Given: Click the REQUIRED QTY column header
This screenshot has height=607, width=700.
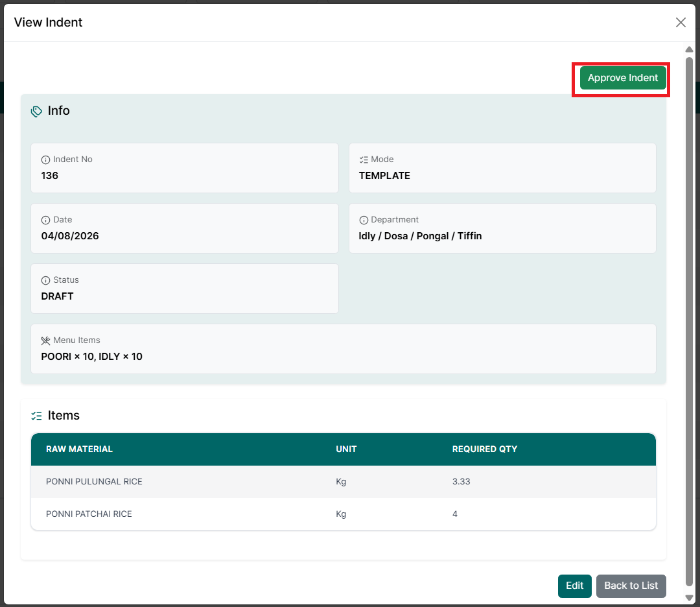Looking at the screenshot, I should (484, 449).
